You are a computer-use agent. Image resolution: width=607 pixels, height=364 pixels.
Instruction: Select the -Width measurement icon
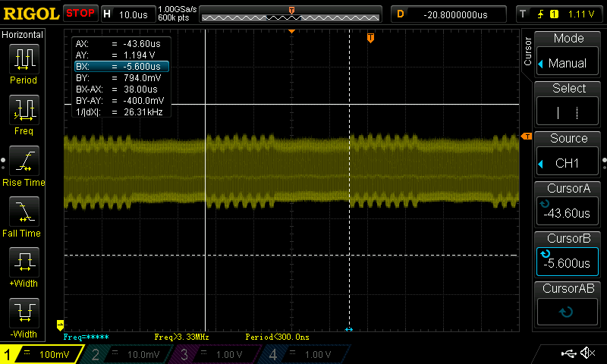24,312
